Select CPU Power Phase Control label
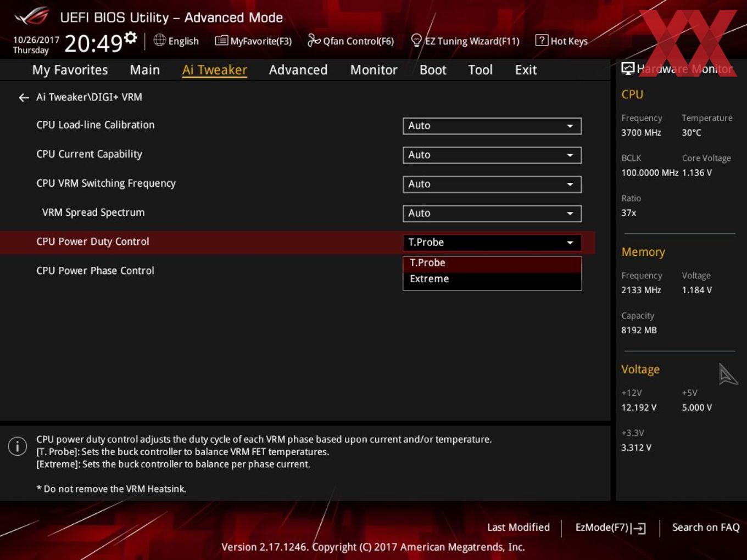The height and width of the screenshot is (560, 747). 96,270
